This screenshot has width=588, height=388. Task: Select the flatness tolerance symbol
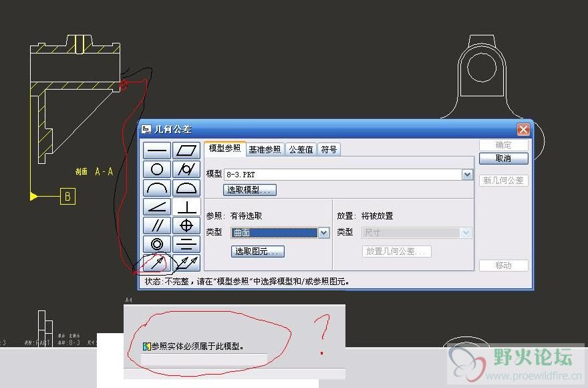click(x=186, y=151)
